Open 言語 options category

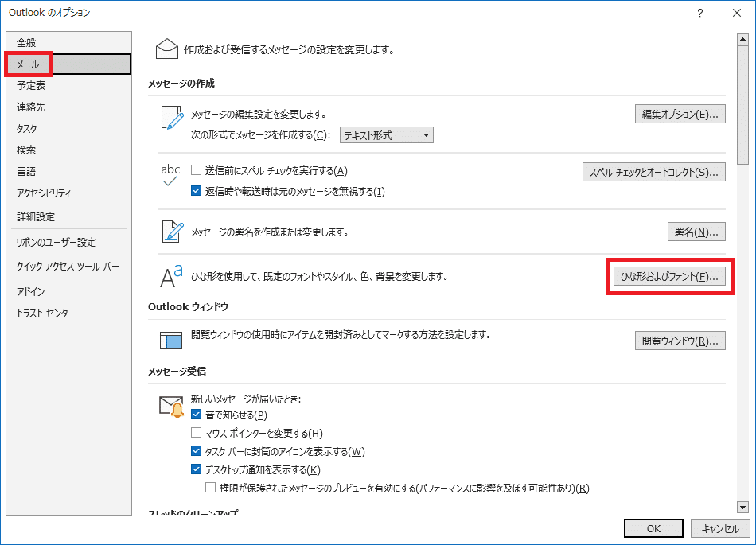coord(68,171)
